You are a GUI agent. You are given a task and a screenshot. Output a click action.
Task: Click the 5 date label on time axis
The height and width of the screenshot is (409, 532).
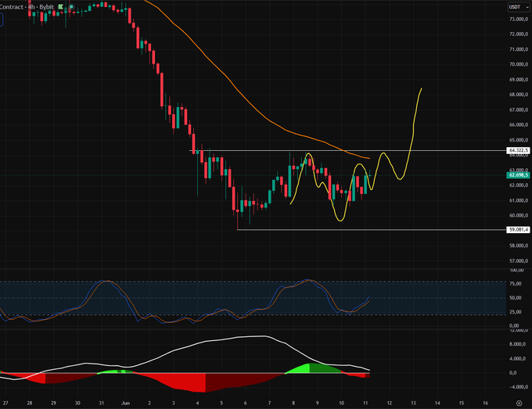[x=221, y=403]
